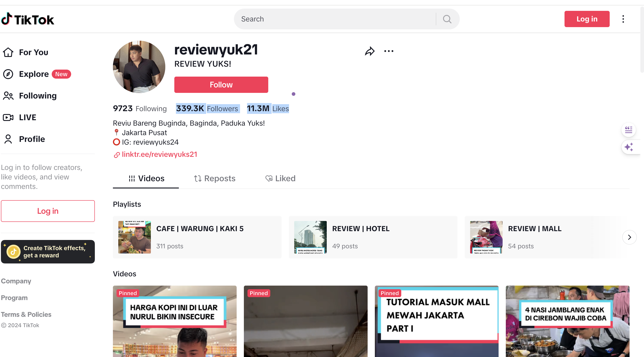This screenshot has height=357, width=644.
Task: Click inside the Search field
Action: tap(335, 19)
